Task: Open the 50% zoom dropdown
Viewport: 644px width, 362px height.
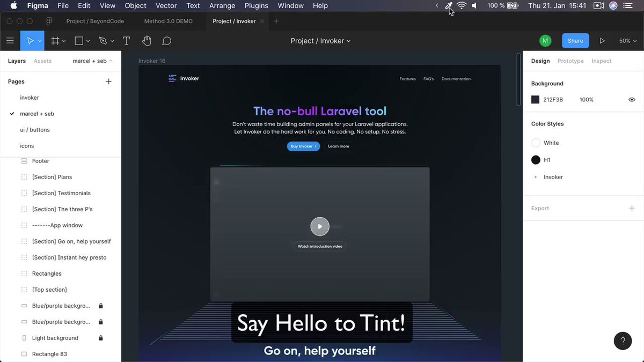Action: pos(627,41)
